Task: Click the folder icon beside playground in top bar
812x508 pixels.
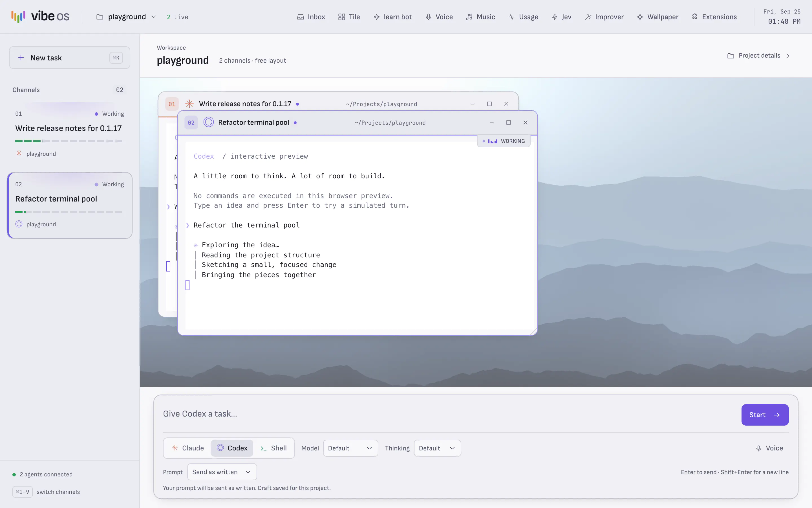Action: pos(100,17)
